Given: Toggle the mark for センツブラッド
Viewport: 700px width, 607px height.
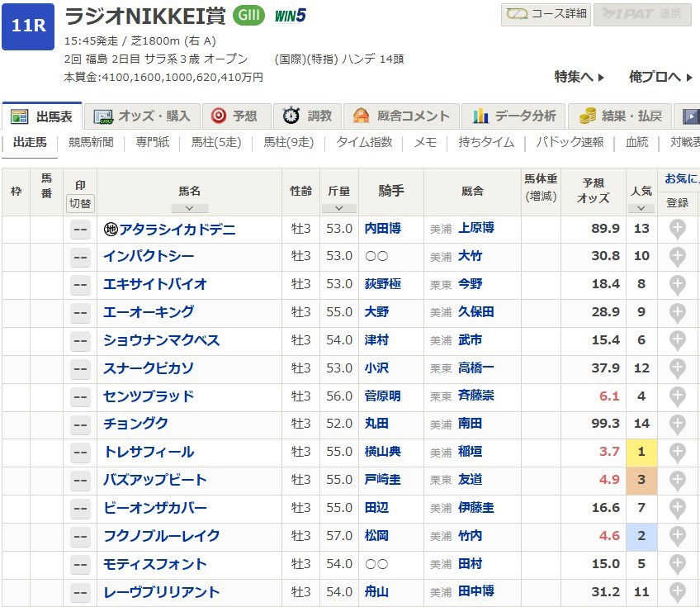Looking at the screenshot, I should coord(80,397).
